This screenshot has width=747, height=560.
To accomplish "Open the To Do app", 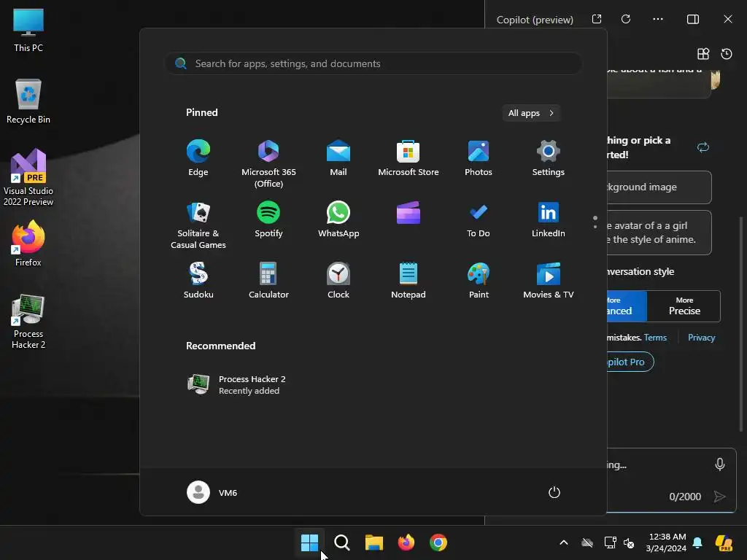I will (x=479, y=219).
